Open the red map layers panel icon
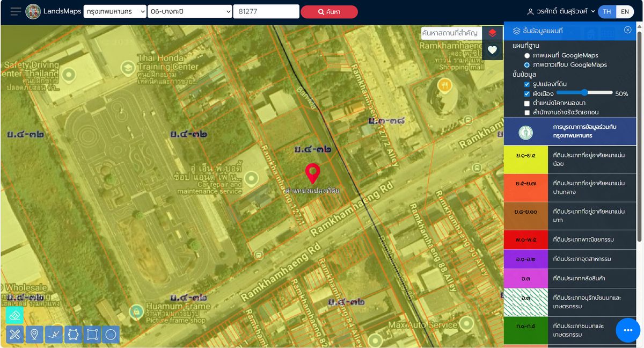The width and height of the screenshot is (644, 348). (x=492, y=32)
